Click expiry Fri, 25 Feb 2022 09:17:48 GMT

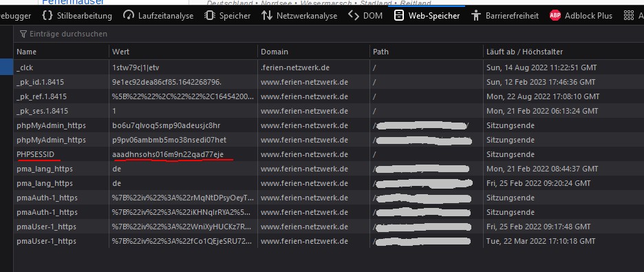(539, 227)
